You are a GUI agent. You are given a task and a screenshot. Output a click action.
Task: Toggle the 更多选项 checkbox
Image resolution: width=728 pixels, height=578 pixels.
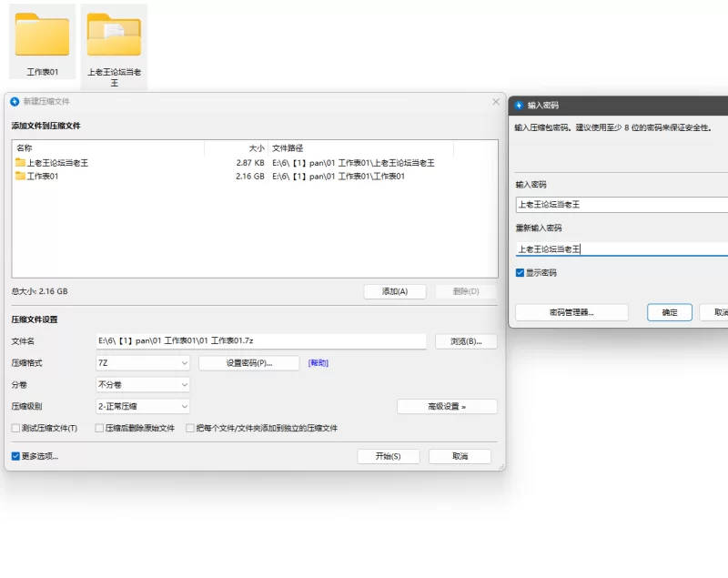coord(15,456)
